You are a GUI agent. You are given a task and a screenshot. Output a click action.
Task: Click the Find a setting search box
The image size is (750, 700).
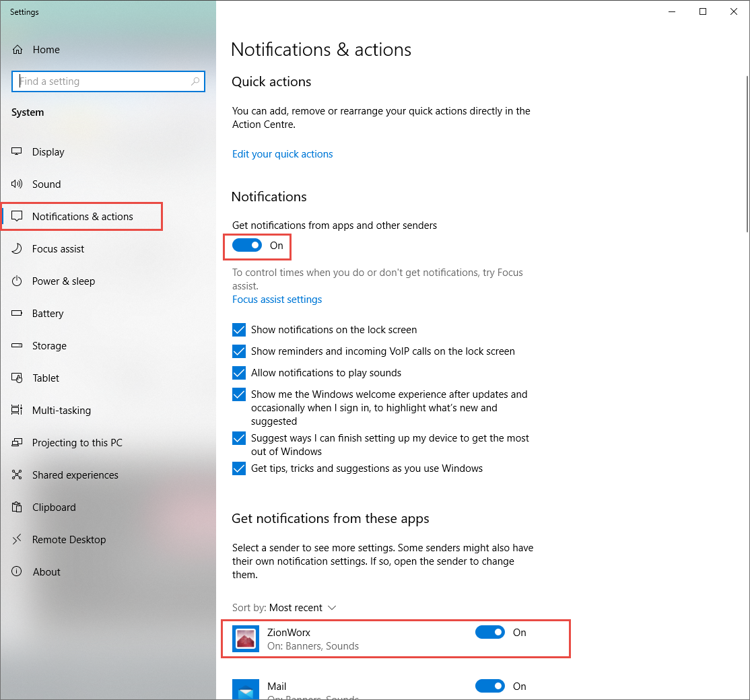[108, 81]
